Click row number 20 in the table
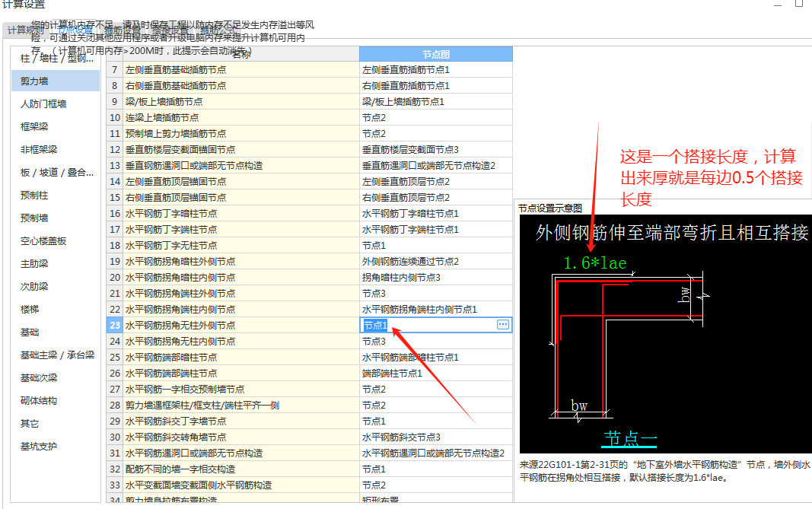Viewport: 812px width, 509px height. pyautogui.click(x=114, y=278)
